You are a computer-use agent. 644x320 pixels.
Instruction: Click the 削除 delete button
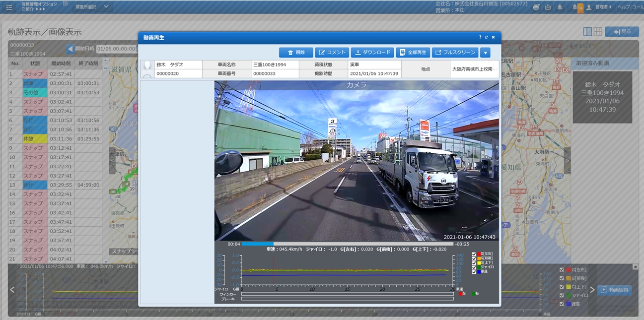tap(296, 53)
